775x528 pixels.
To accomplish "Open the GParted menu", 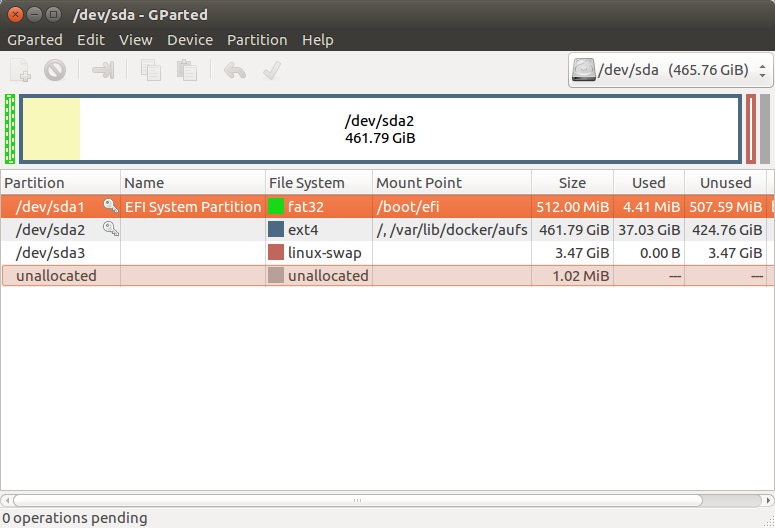I will 35,40.
